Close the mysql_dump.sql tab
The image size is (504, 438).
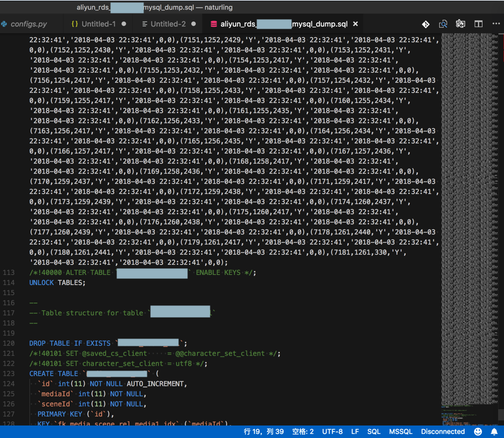point(355,24)
